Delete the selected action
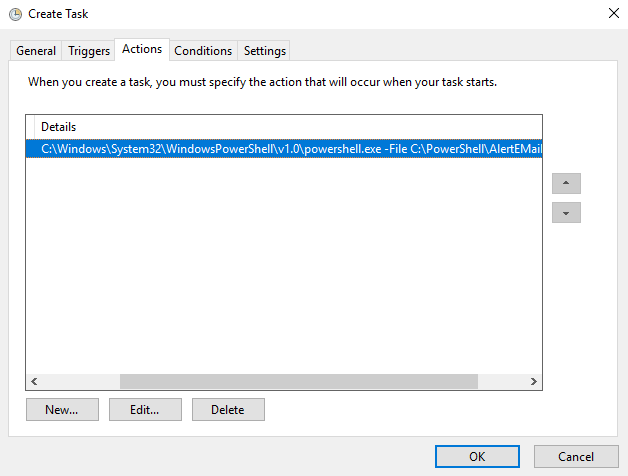 pos(228,409)
